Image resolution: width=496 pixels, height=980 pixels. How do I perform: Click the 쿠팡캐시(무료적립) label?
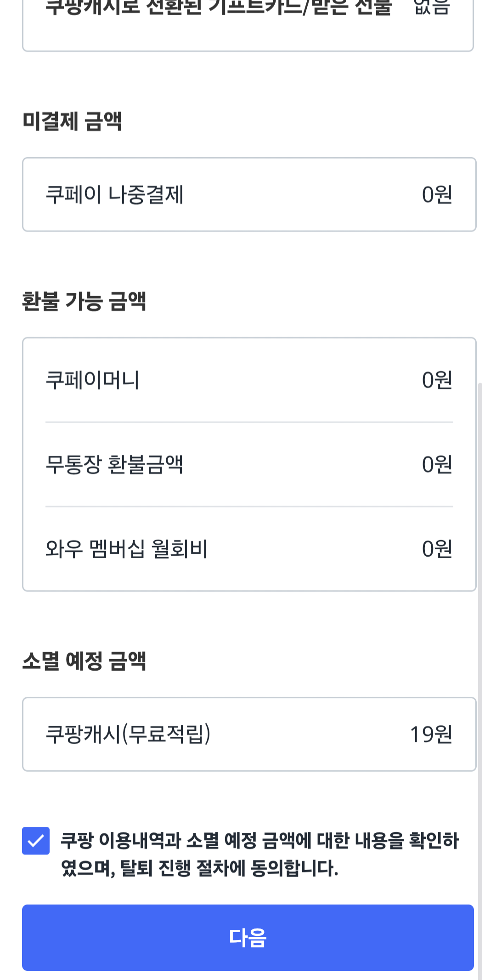point(128,734)
